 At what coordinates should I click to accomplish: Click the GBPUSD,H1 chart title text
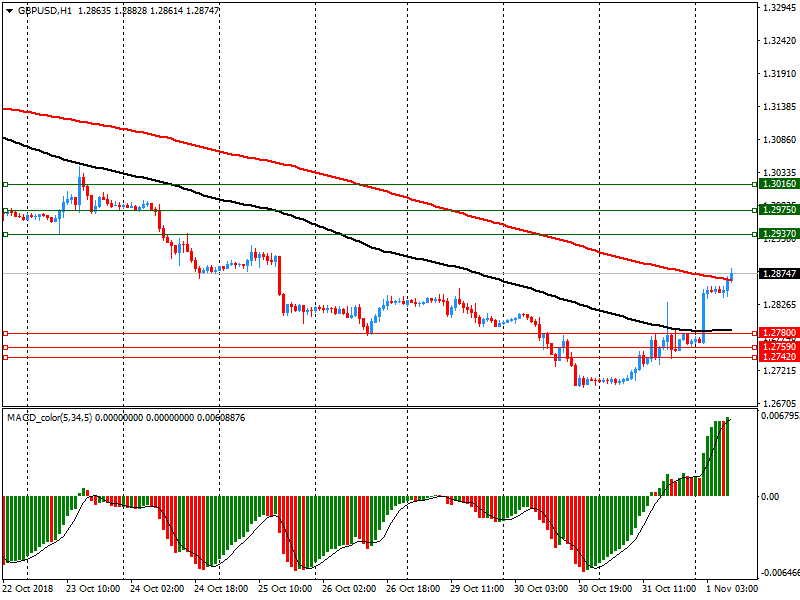pyautogui.click(x=45, y=10)
